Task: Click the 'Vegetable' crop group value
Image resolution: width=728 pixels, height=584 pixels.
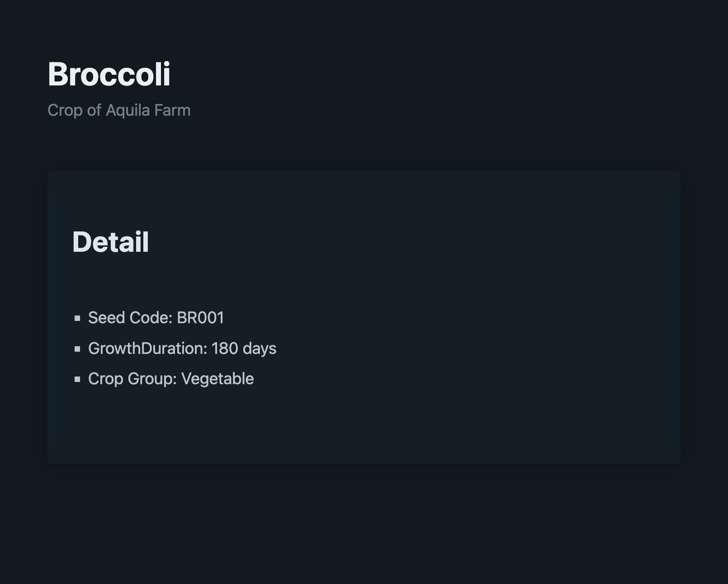Action: [x=217, y=379]
